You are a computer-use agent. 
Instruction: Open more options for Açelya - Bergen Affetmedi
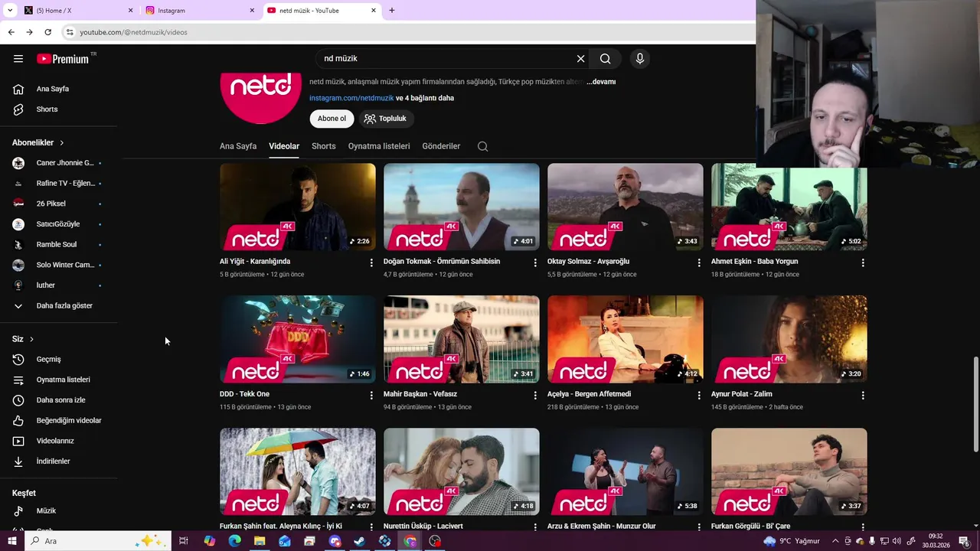tap(699, 396)
